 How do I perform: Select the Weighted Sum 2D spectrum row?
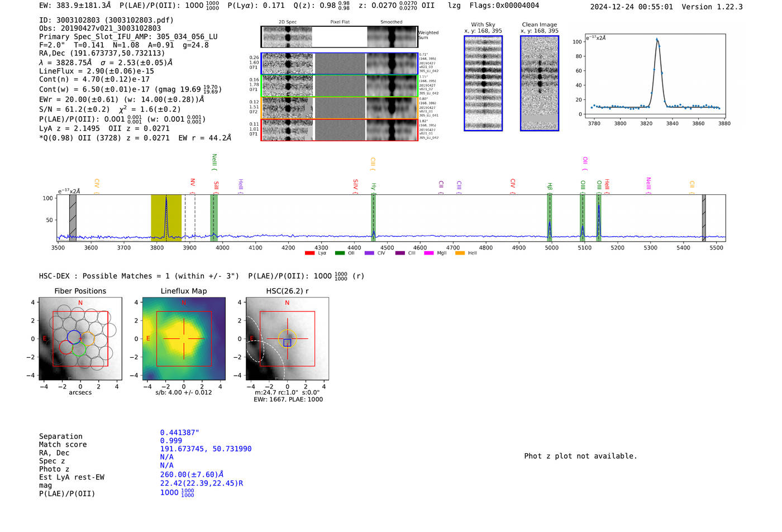pos(339,37)
